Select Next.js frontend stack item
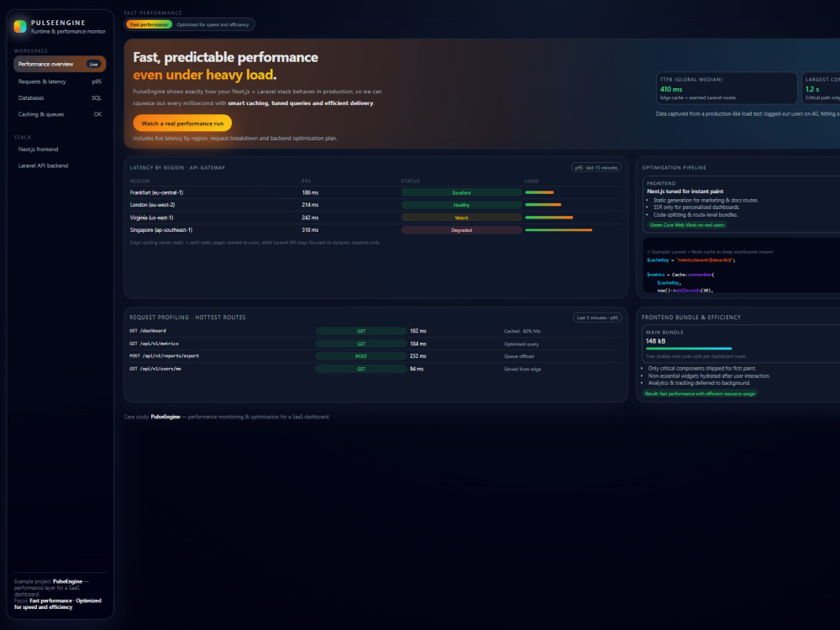Screen dimensions: 840x630 pos(60,150)
